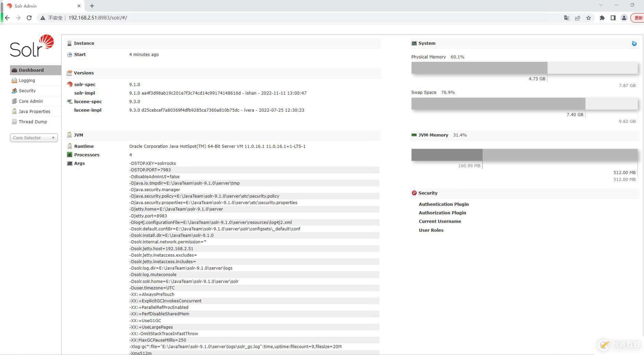Click the '4 minutes ago' start value
Image resolution: width=644 pixels, height=355 pixels.
[144, 54]
